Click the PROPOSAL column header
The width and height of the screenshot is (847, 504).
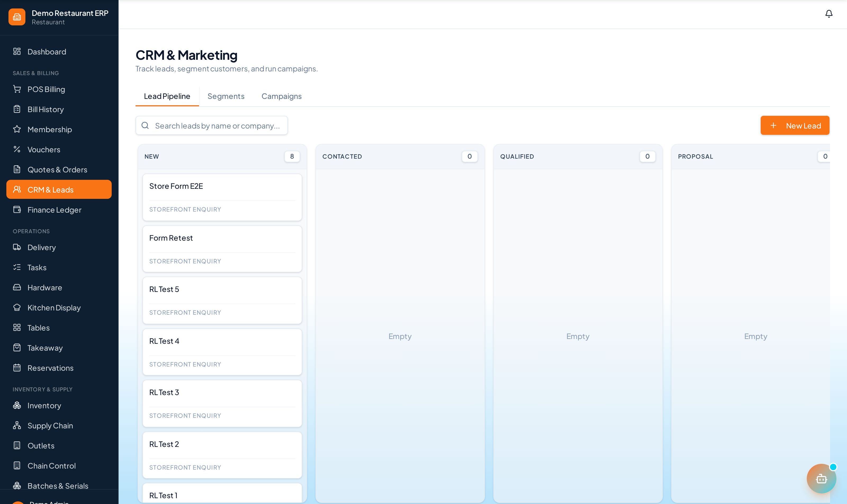tap(750, 157)
